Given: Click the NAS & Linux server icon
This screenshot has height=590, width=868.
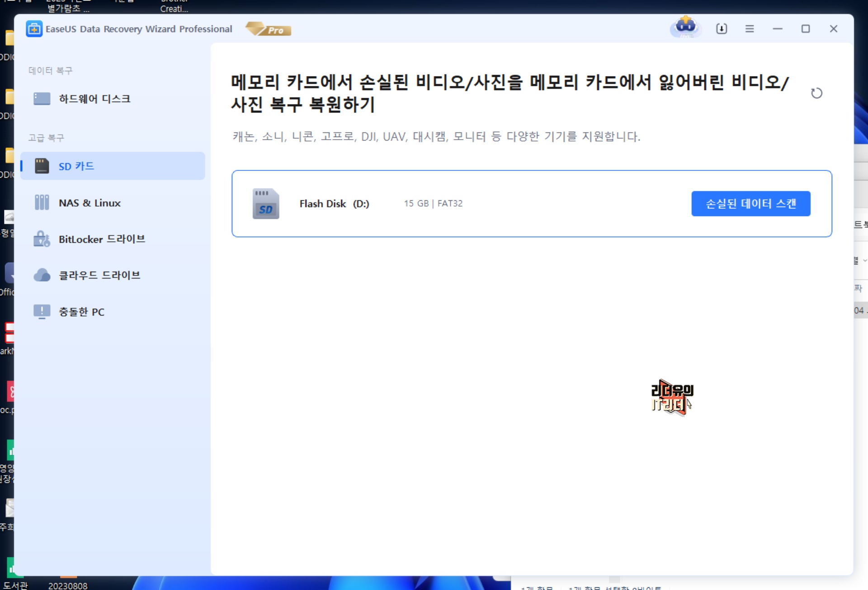Looking at the screenshot, I should coord(42,203).
